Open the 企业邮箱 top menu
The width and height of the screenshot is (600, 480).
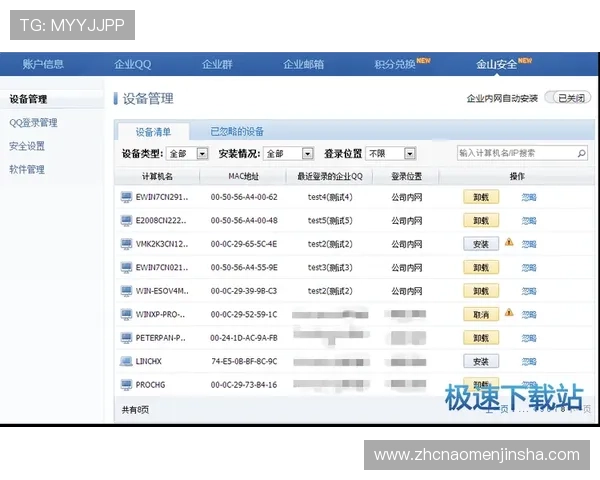coord(303,64)
